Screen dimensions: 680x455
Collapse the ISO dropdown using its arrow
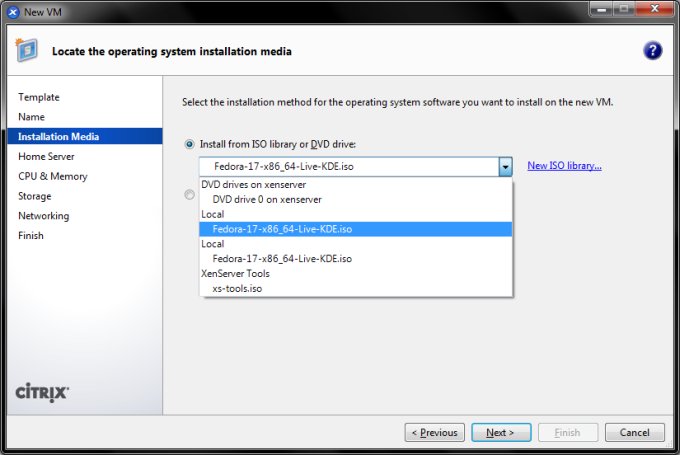[x=506, y=167]
